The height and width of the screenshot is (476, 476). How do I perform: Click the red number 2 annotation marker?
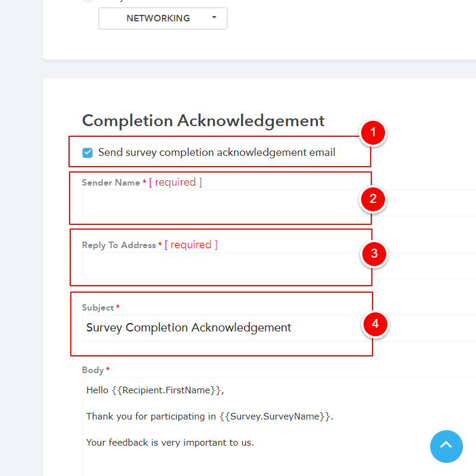coord(373,199)
